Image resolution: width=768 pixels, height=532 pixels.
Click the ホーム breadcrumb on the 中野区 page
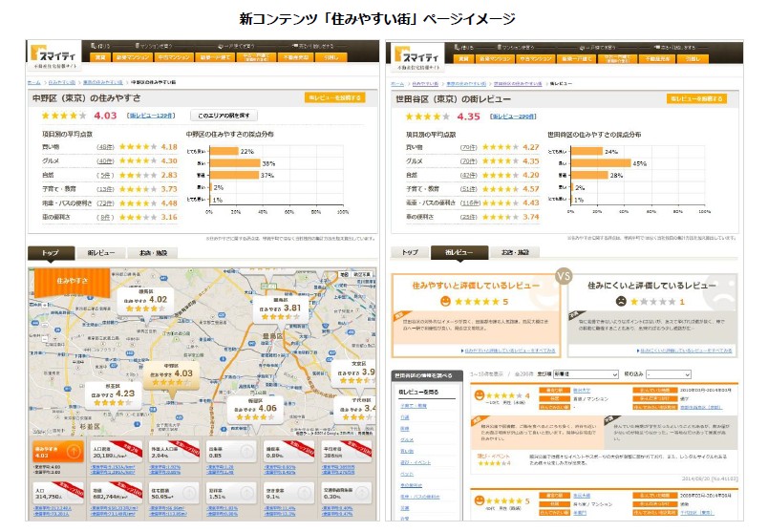(x=34, y=82)
